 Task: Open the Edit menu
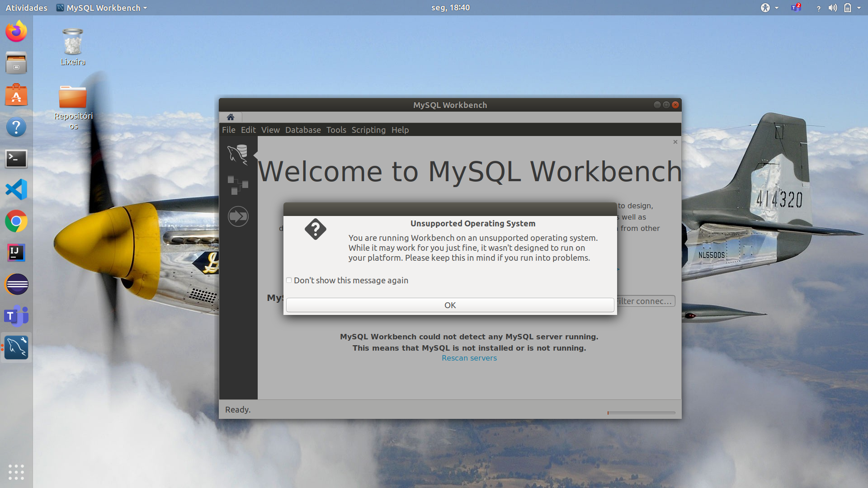click(248, 130)
